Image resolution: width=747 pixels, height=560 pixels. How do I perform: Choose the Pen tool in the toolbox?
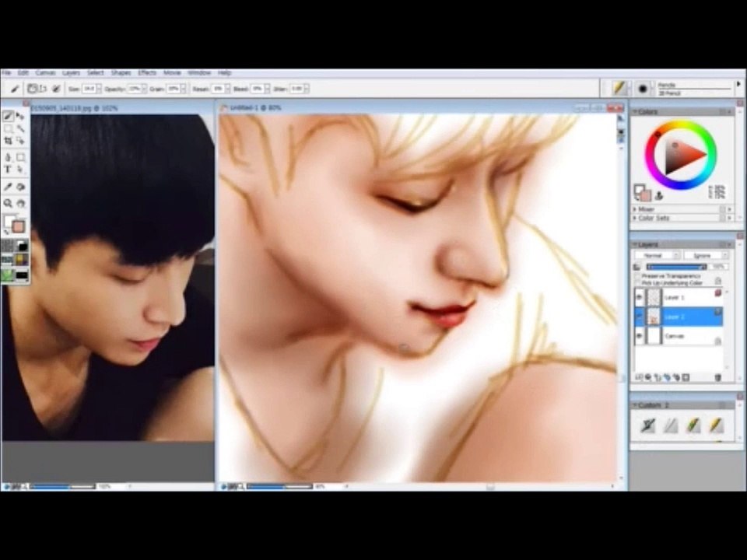tap(8, 157)
